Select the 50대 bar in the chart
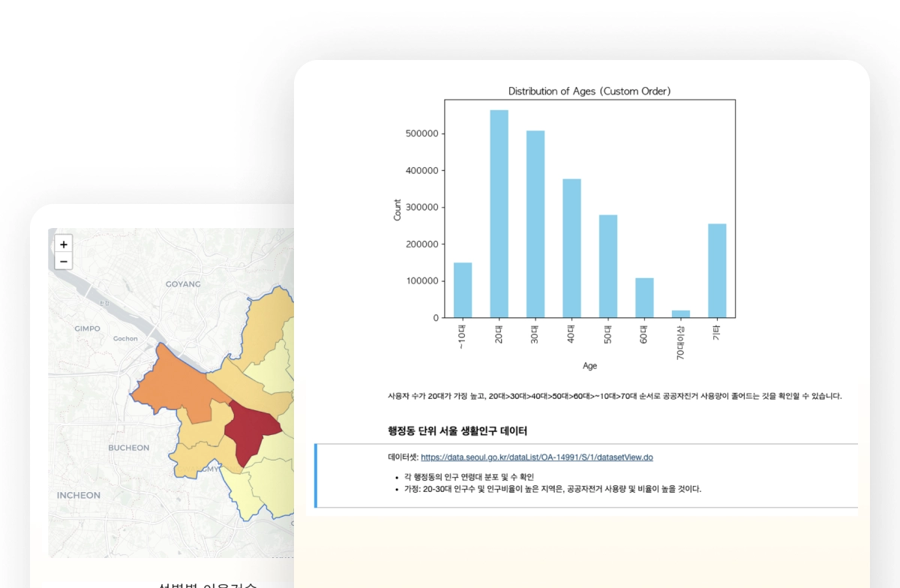This screenshot has height=588, width=900. pos(608,266)
